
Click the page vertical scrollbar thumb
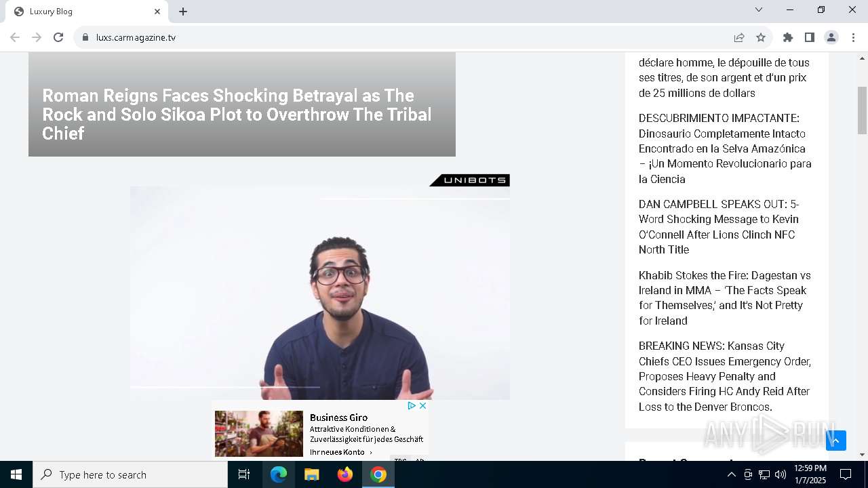pos(862,110)
